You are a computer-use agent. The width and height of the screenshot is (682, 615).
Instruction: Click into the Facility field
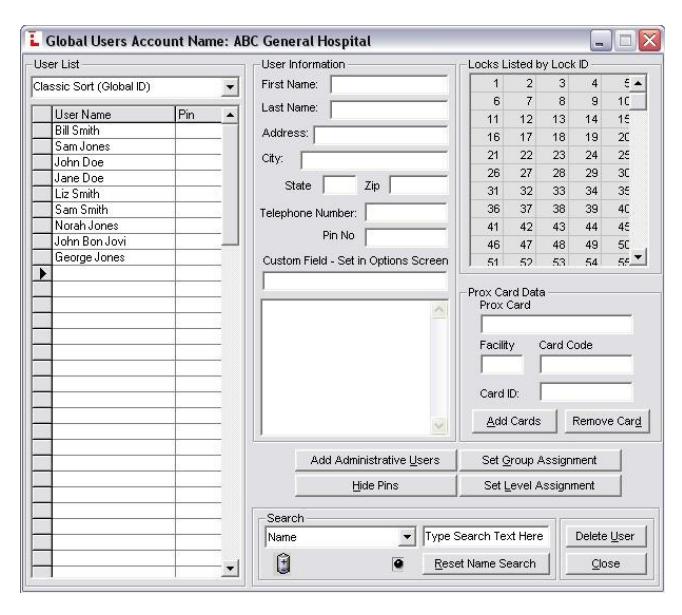(502, 364)
